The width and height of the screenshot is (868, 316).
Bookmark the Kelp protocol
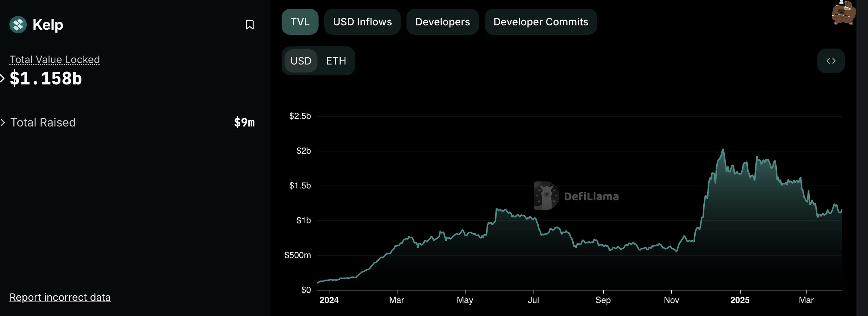pos(249,25)
